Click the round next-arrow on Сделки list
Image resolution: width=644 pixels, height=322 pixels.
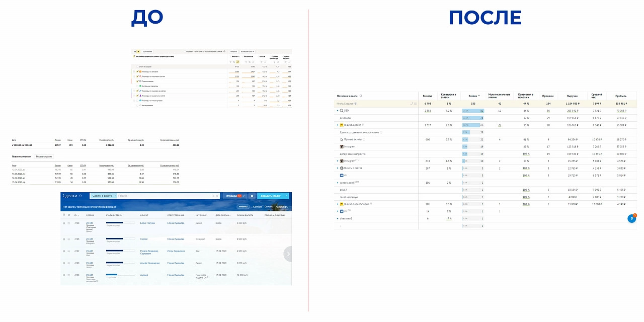coord(288,254)
